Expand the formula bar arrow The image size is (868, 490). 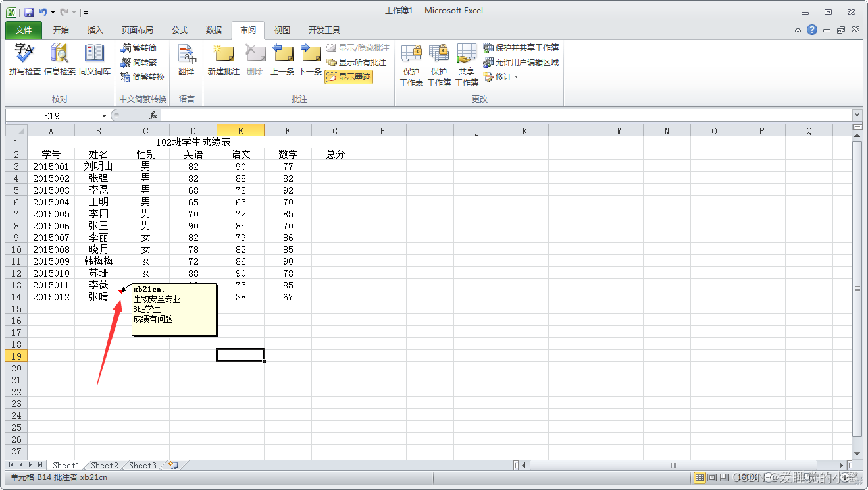(x=857, y=115)
